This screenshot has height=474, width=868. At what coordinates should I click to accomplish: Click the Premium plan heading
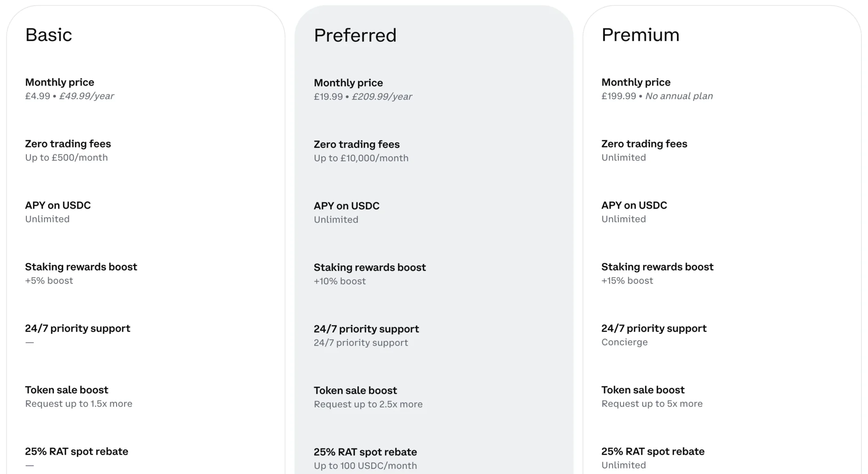coord(640,35)
